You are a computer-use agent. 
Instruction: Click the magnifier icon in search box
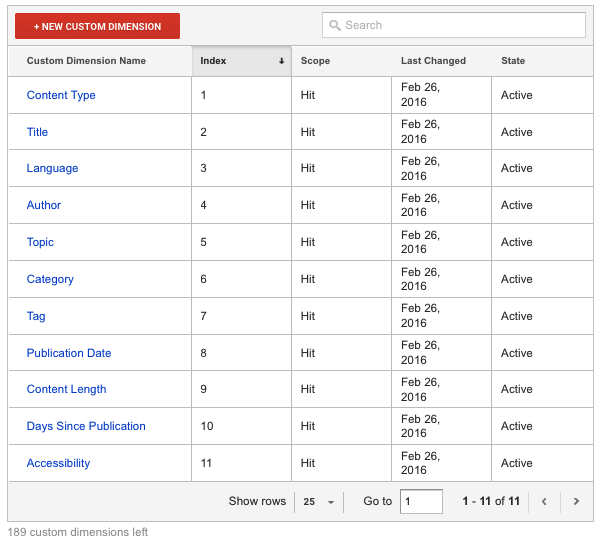(x=335, y=25)
